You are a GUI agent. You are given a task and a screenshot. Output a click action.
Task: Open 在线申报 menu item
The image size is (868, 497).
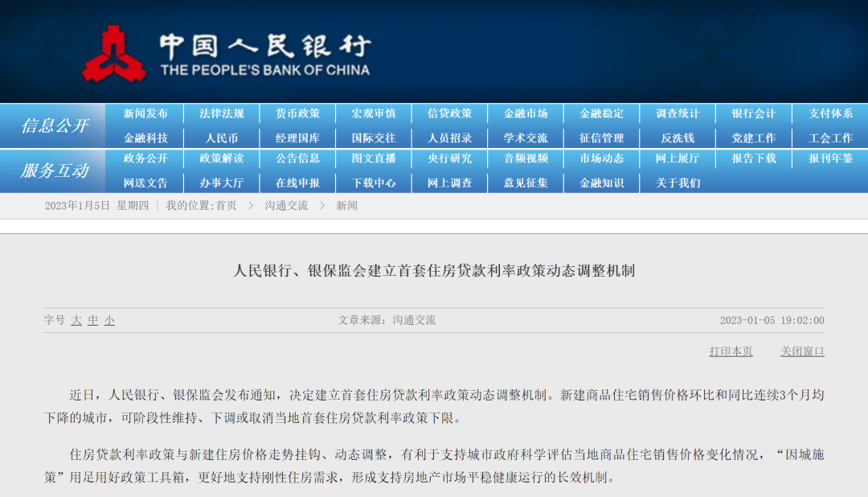pos(297,183)
